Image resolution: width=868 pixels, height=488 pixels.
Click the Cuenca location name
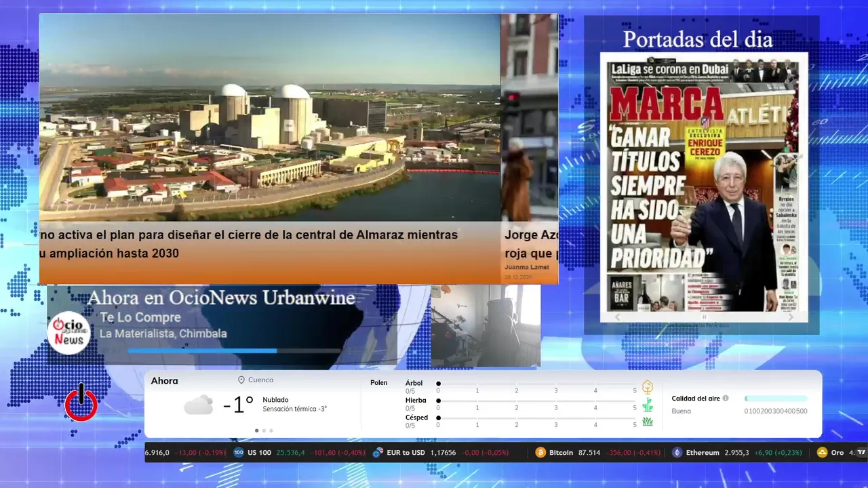261,380
